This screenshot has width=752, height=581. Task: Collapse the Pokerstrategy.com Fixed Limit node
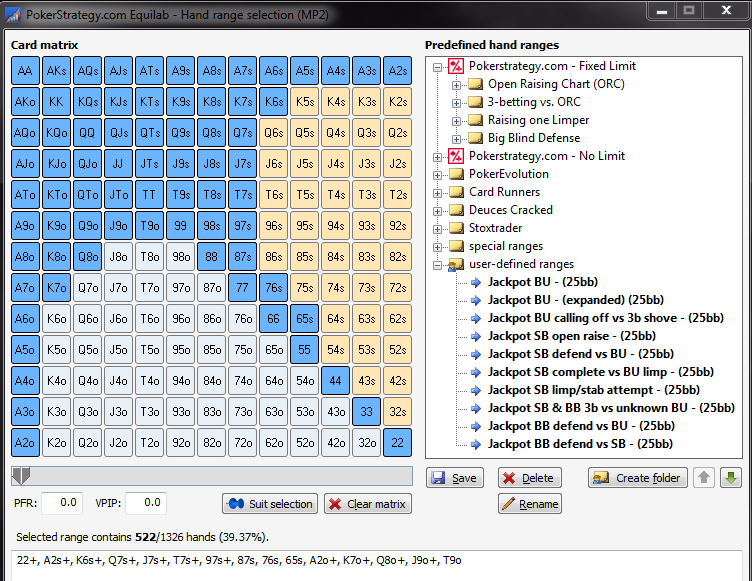(x=437, y=67)
